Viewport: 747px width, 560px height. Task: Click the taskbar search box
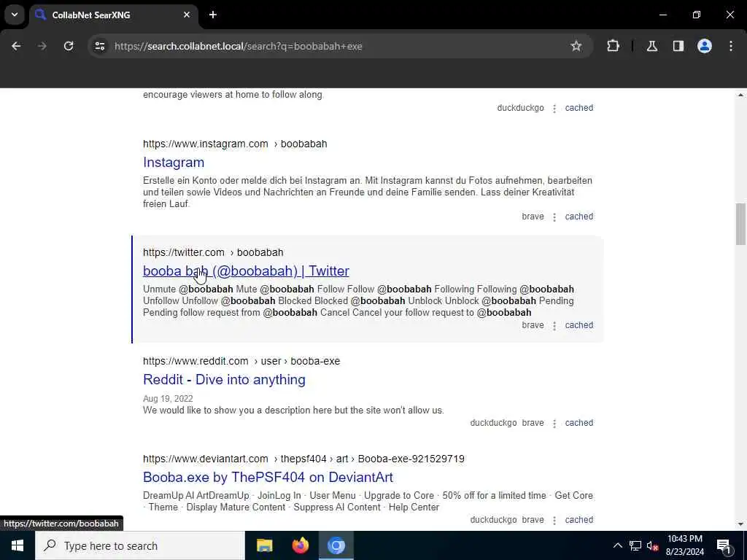tap(139, 545)
